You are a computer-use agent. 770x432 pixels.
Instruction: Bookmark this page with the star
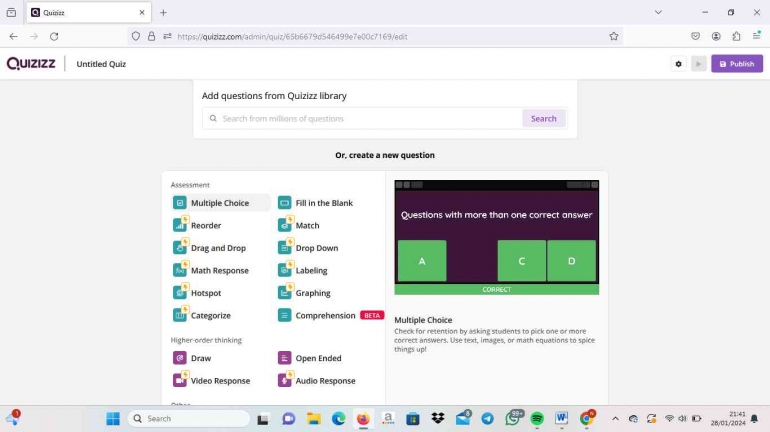(x=614, y=36)
